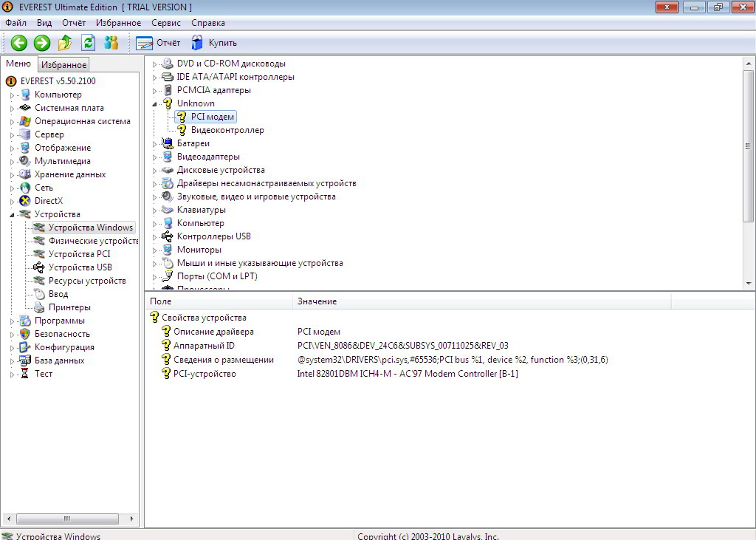
Task: Select Устройства PCI in sidebar
Action: (80, 254)
